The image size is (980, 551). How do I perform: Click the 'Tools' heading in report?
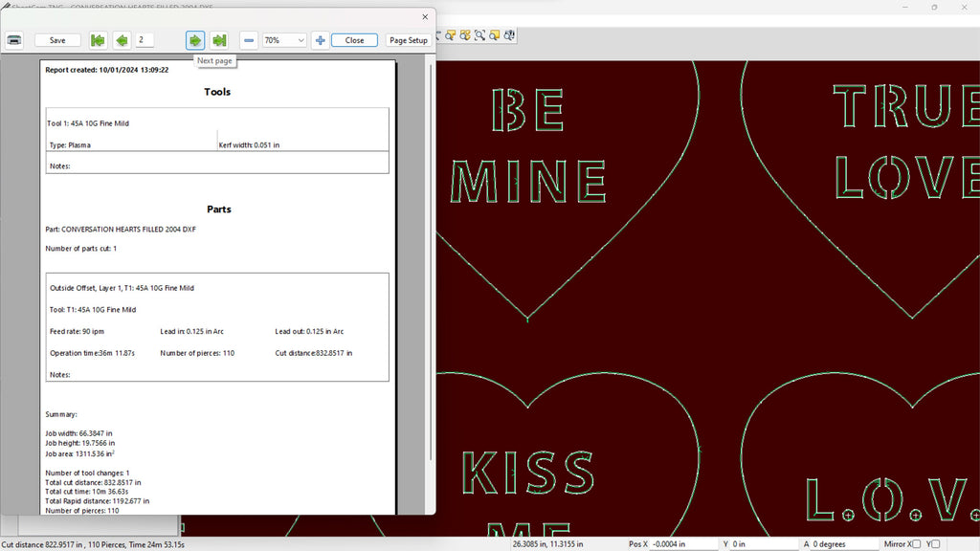(x=217, y=92)
